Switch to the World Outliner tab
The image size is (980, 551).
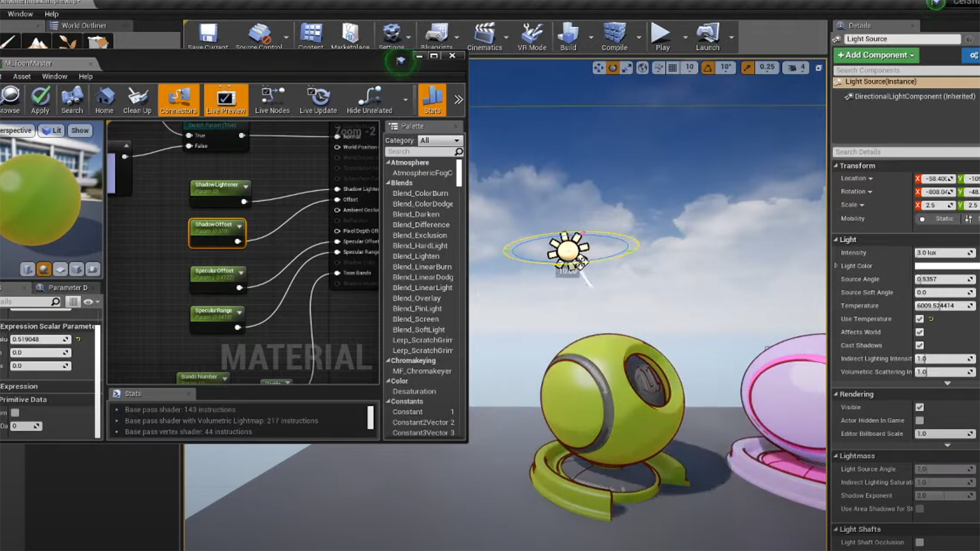(83, 26)
